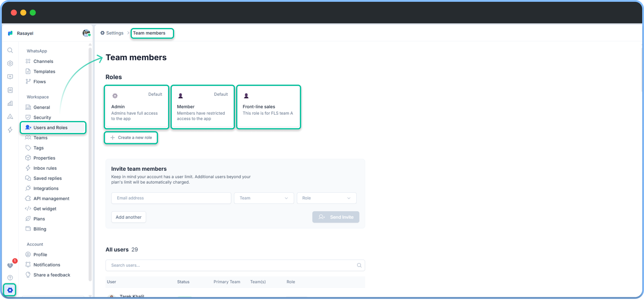This screenshot has width=644, height=302.
Task: Open Inbox rules settings
Action: 45,168
